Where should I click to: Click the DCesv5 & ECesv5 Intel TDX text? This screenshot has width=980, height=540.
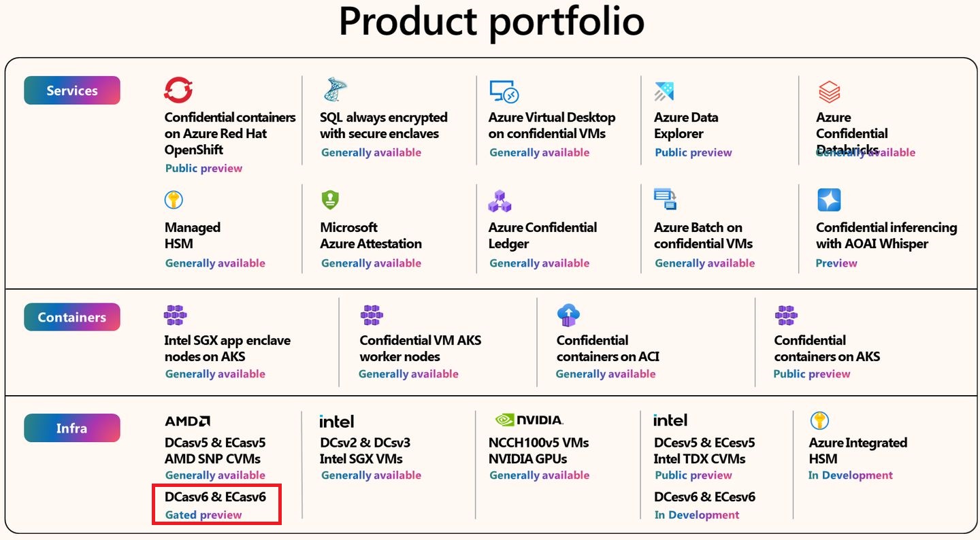[x=704, y=450]
